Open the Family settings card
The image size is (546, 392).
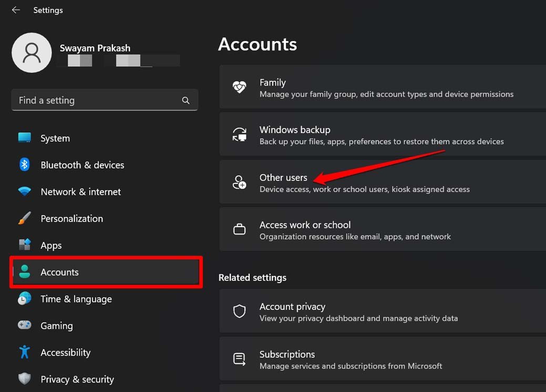tap(382, 88)
